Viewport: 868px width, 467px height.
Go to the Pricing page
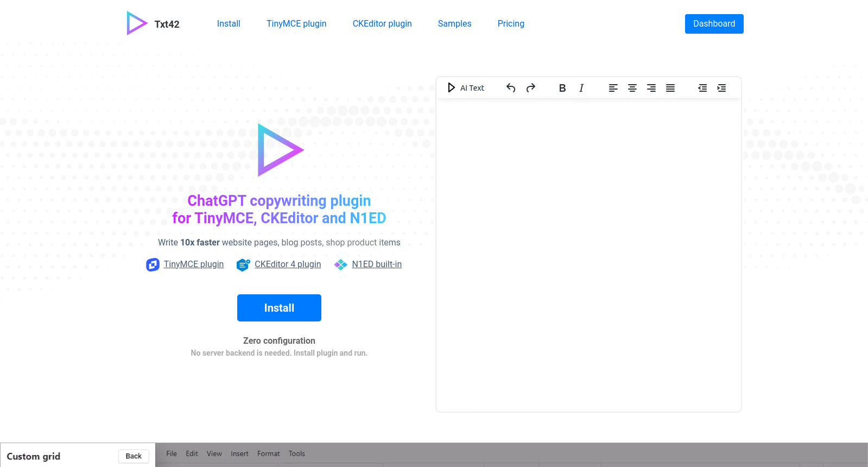[x=511, y=24]
